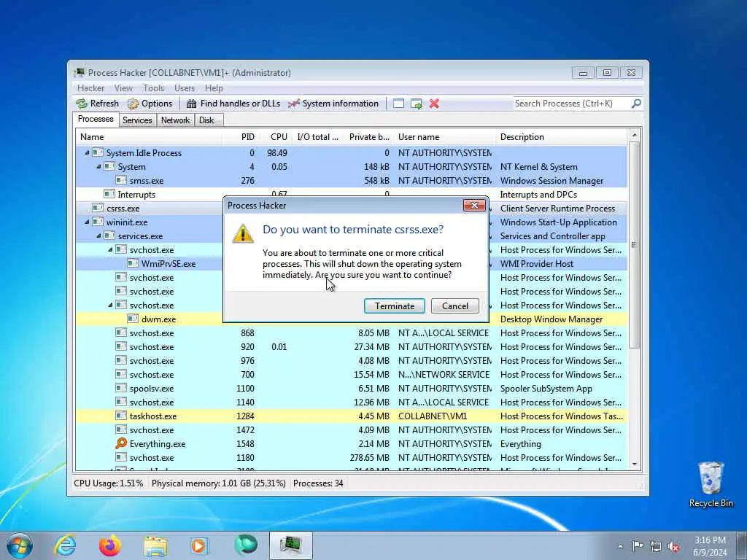The width and height of the screenshot is (747, 560).
Task: Launch Internet Explorer from the taskbar
Action: [65, 545]
